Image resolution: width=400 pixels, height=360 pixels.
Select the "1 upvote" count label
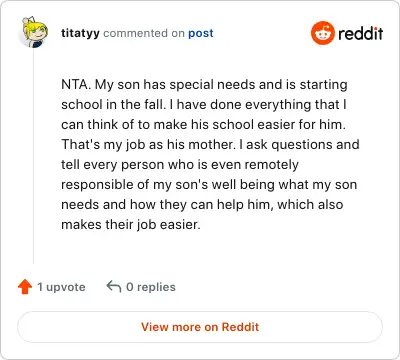pyautogui.click(x=61, y=287)
